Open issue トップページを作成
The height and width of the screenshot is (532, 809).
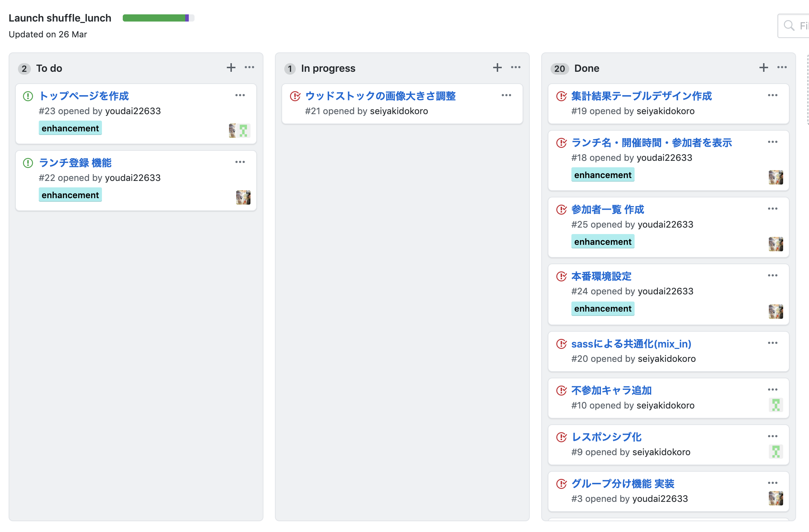tap(84, 96)
